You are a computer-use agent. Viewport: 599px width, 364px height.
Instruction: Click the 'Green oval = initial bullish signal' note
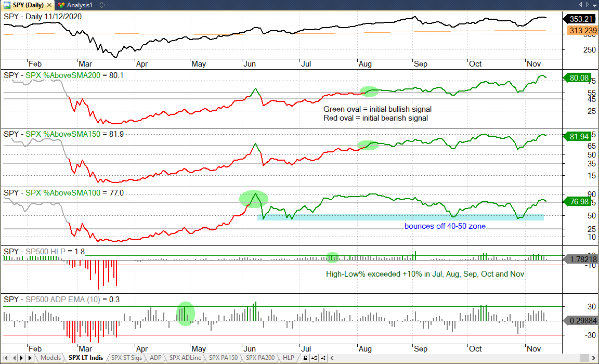click(x=377, y=109)
